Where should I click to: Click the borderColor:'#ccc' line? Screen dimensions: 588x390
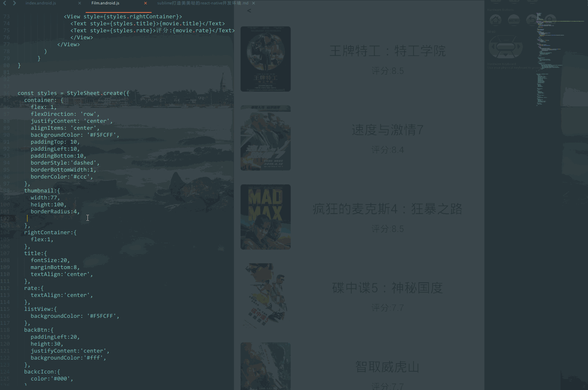62,177
